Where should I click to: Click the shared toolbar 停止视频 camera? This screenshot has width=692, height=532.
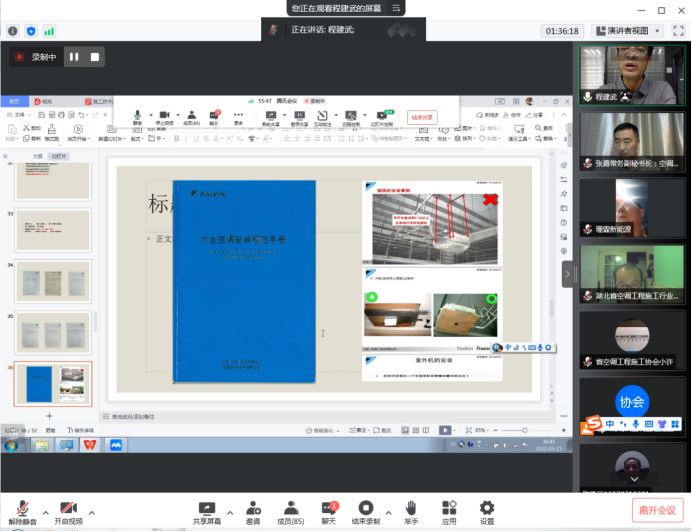[164, 117]
